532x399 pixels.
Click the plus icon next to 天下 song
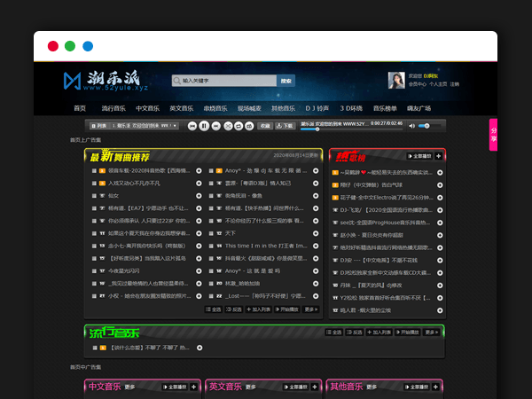click(316, 232)
